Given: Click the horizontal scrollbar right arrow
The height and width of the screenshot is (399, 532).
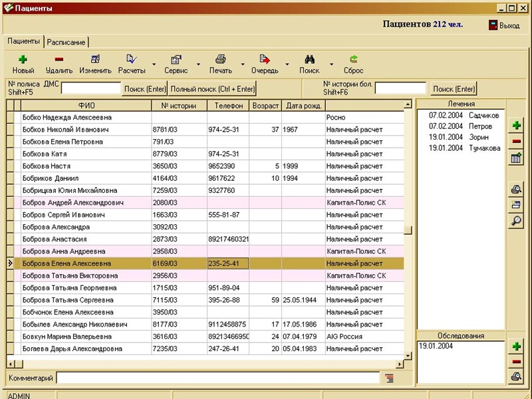Looking at the screenshot, I should [x=400, y=364].
